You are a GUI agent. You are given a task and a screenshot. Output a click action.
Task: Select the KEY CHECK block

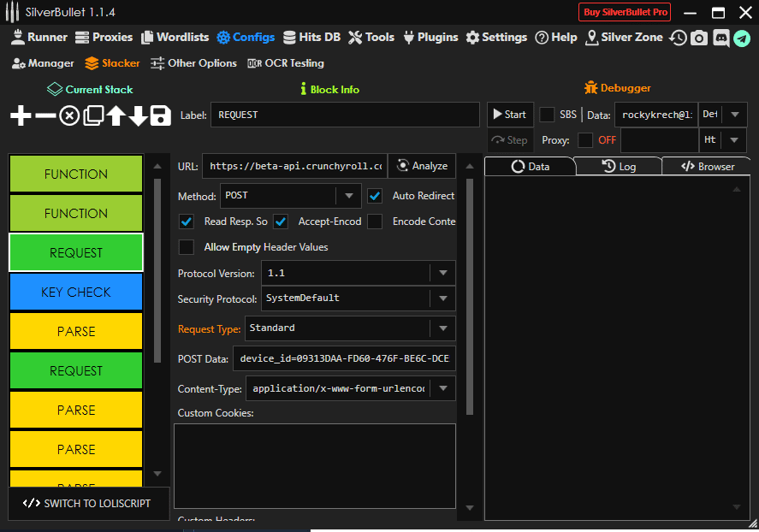pyautogui.click(x=76, y=292)
